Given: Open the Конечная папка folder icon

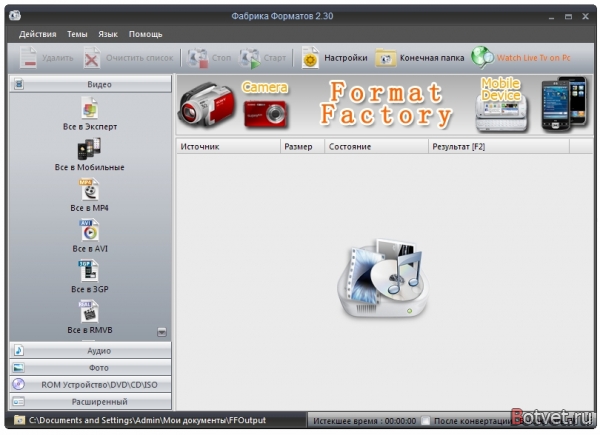Looking at the screenshot, I should coord(385,58).
